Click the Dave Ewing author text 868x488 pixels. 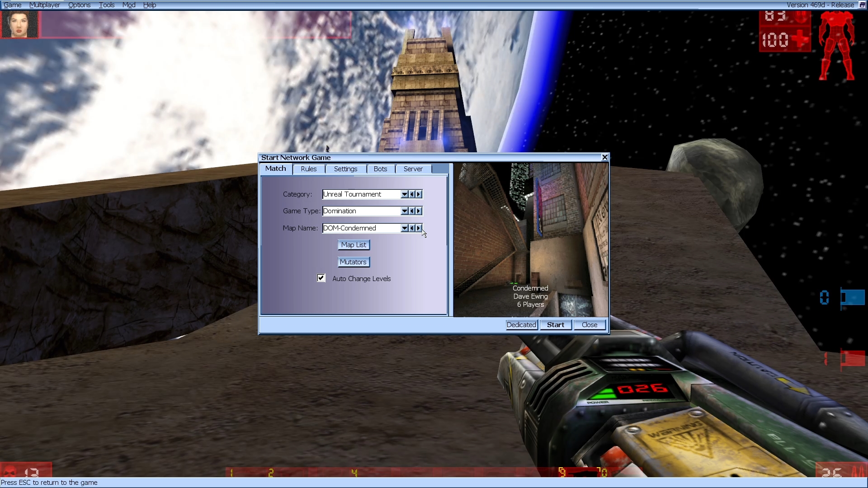coord(530,296)
